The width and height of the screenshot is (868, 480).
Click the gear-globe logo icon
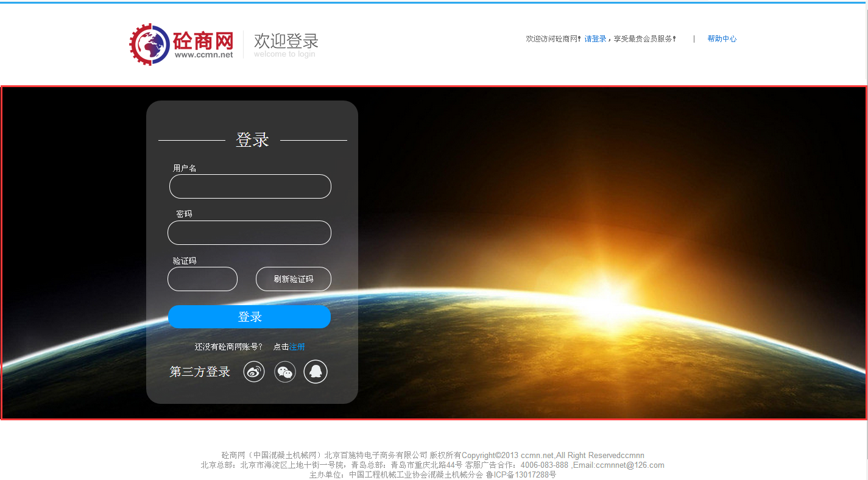pos(149,44)
